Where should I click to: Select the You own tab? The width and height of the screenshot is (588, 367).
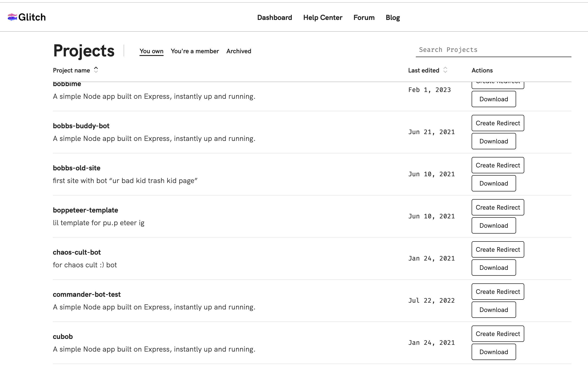[151, 51]
